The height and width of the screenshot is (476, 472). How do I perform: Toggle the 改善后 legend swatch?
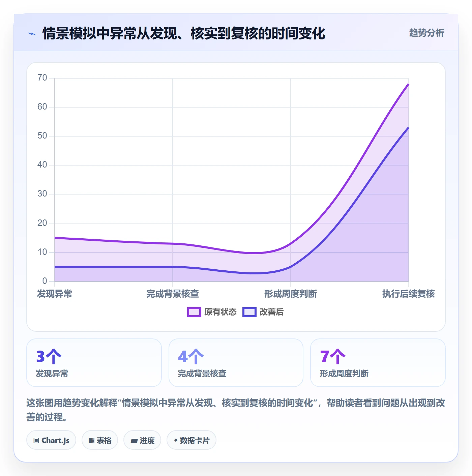[249, 312]
